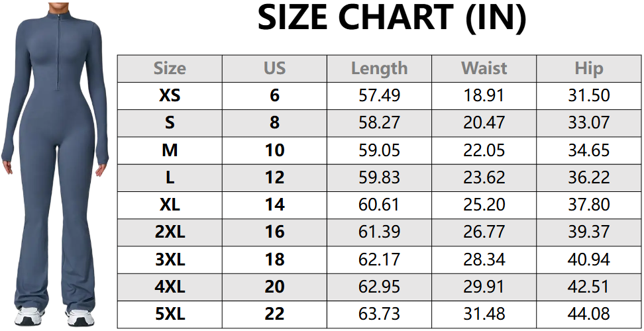Image resolution: width=644 pixels, height=331 pixels.
Task: Click the 2XL size label
Action: 170,232
